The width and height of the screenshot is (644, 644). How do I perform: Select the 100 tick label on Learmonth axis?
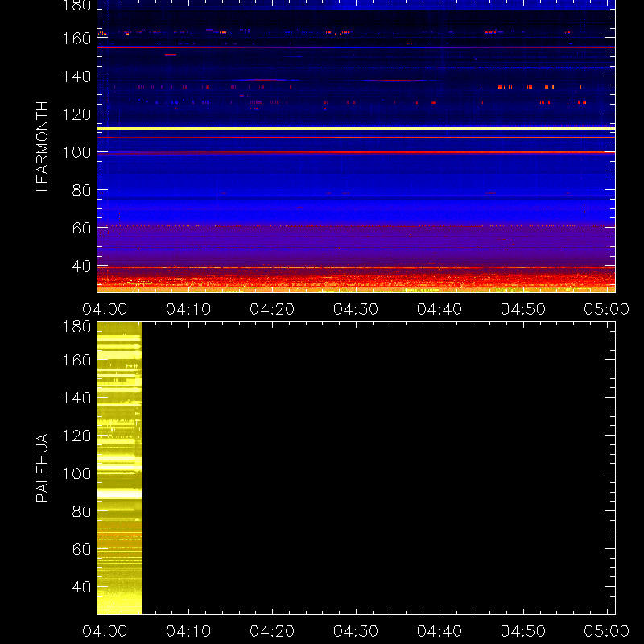[76, 152]
